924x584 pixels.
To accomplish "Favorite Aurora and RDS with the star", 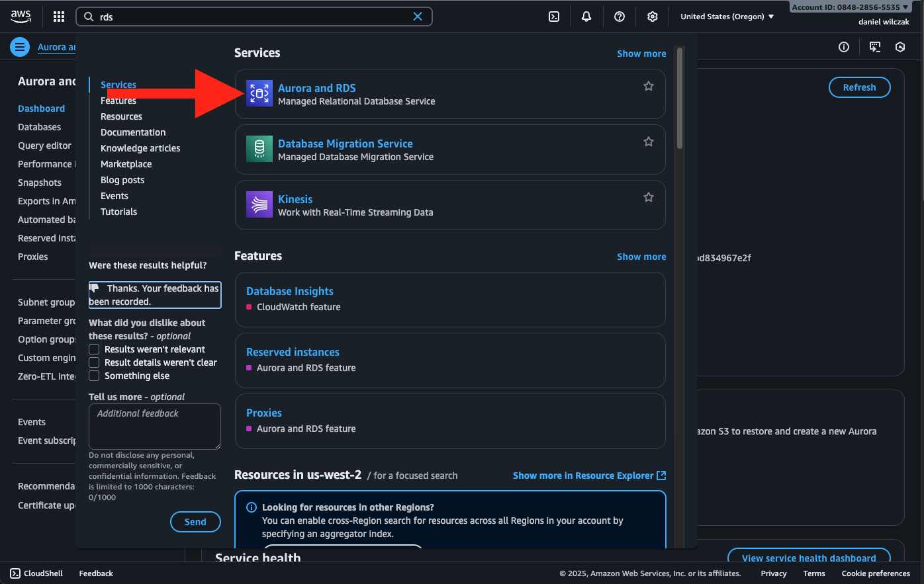I will coord(649,86).
